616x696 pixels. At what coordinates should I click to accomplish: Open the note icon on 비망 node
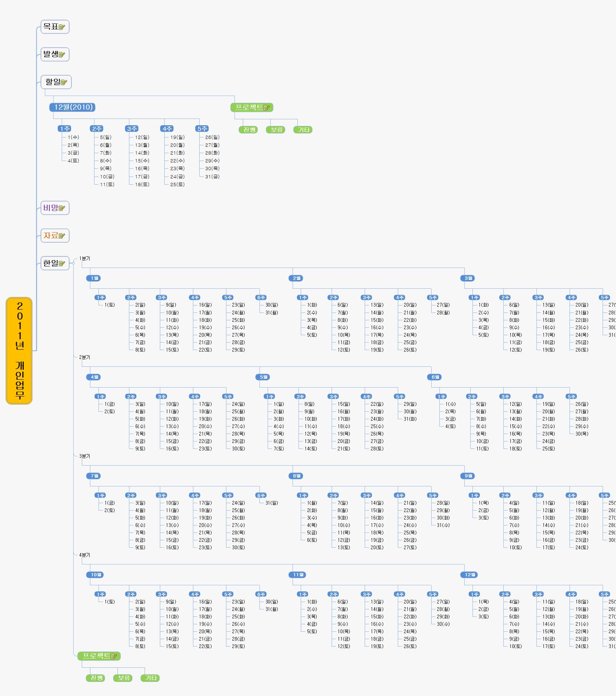(62, 208)
